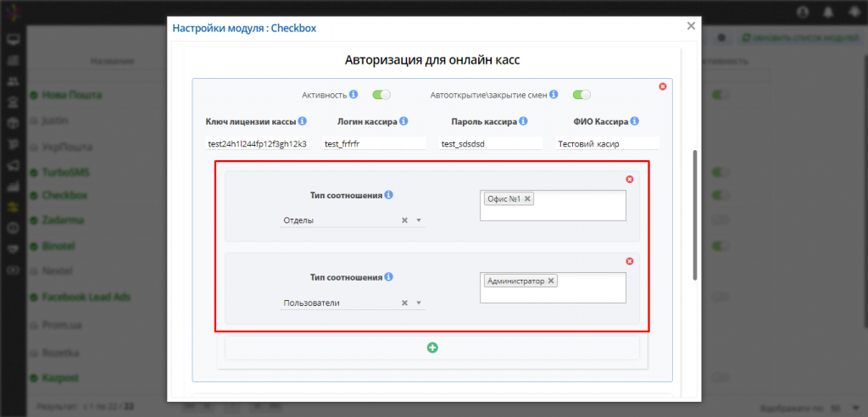Open the Отделы dropdown arrow
The image size is (868, 417).
pos(419,220)
